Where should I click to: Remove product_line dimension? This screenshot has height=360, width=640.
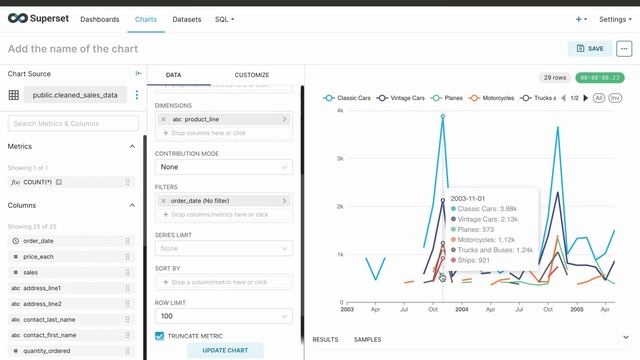point(163,119)
